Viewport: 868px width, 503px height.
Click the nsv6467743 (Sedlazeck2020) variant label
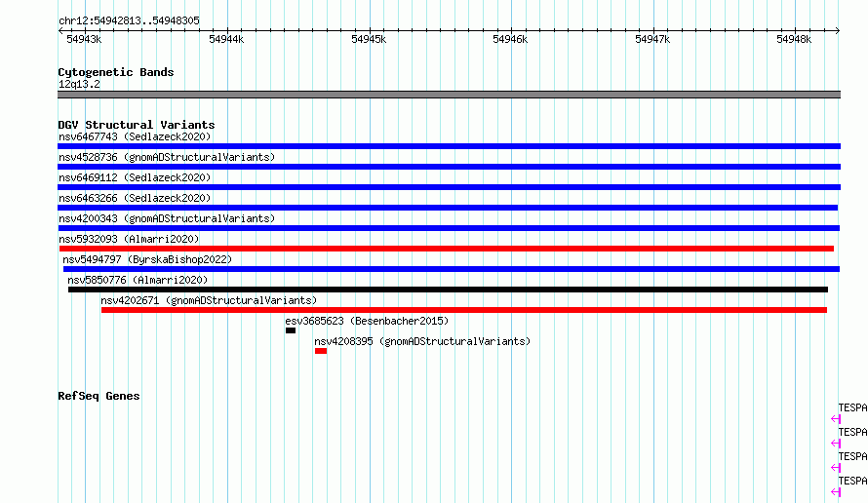[x=135, y=136]
